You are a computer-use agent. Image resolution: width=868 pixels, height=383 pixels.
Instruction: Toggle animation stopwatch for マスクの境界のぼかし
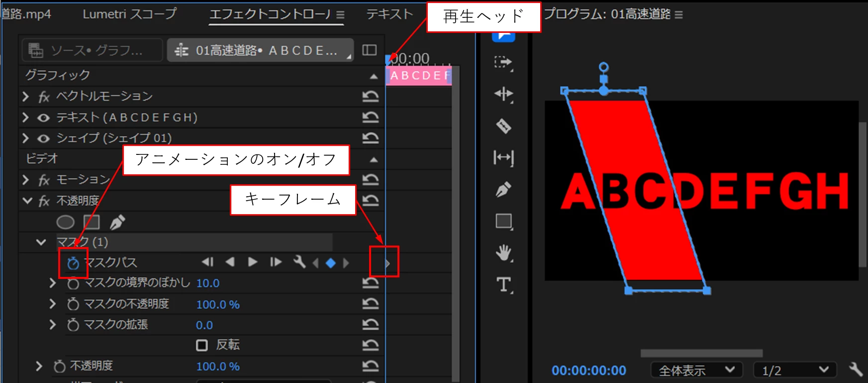pos(73,283)
